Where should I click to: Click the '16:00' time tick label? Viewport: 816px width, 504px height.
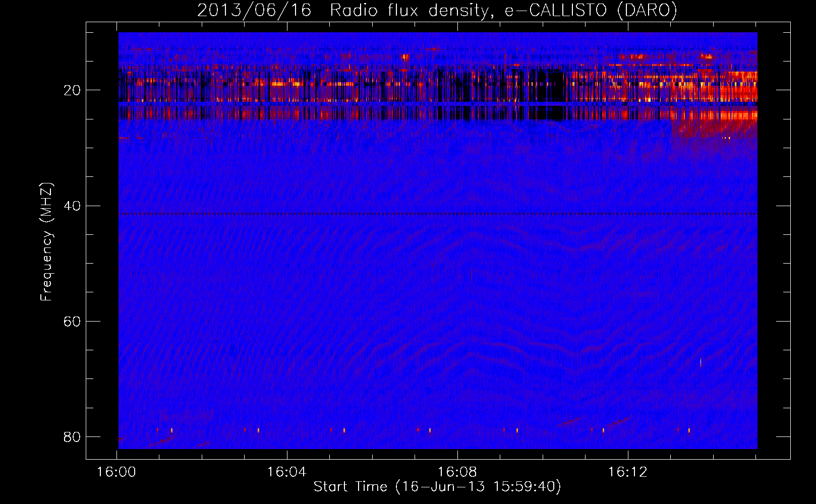(x=116, y=472)
